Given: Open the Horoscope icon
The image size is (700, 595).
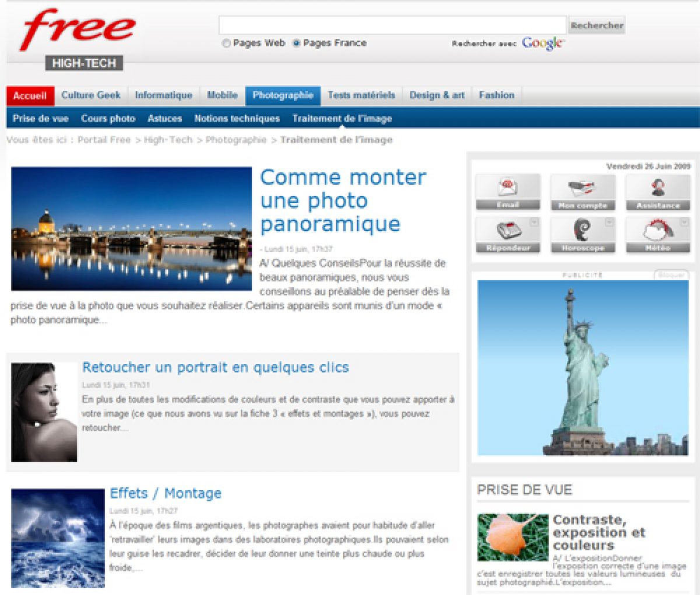Looking at the screenshot, I should point(582,231).
